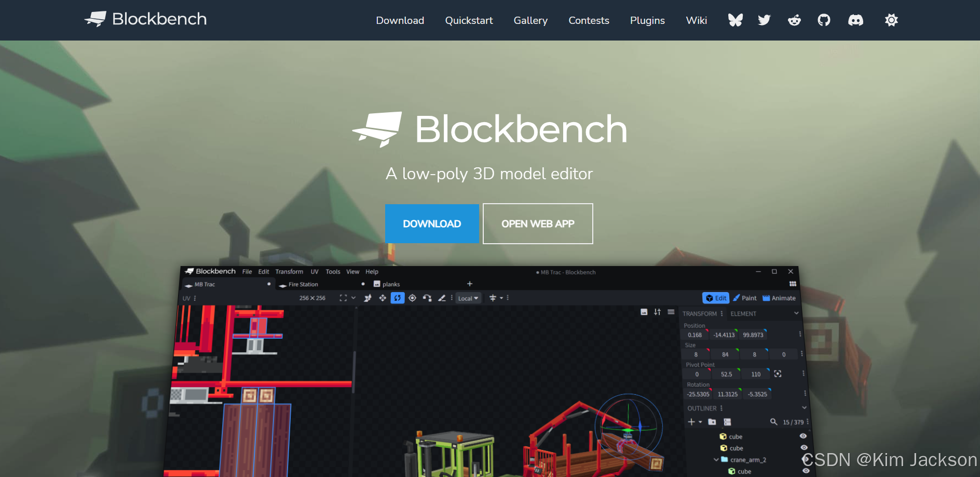Click the Blockbench logo in the site header
Image resolution: width=980 pixels, height=477 pixels.
tap(145, 19)
